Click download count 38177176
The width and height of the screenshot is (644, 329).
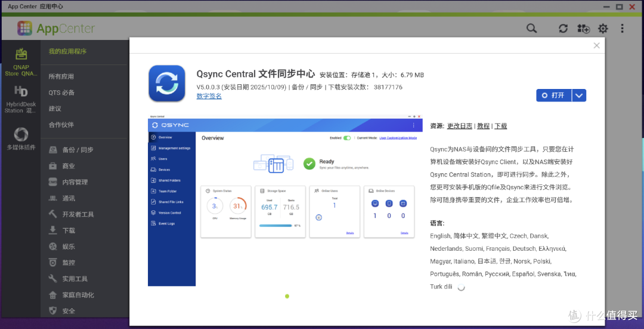388,87
